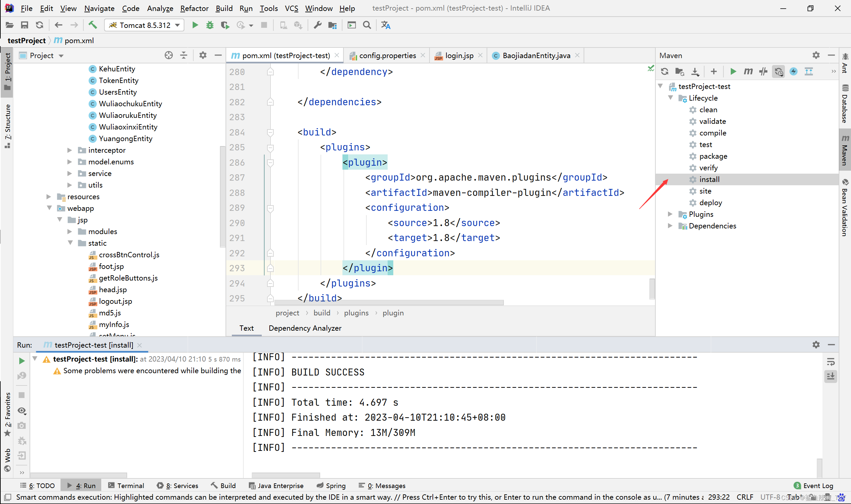The width and height of the screenshot is (851, 504).
Task: Click scroll-to-end icon in Run console
Action: pyautogui.click(x=831, y=376)
